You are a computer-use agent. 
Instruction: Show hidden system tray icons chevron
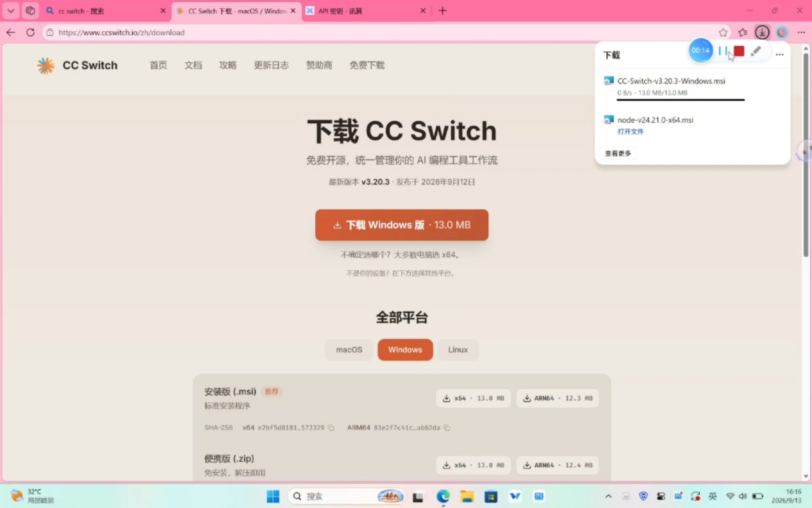pyautogui.click(x=608, y=496)
